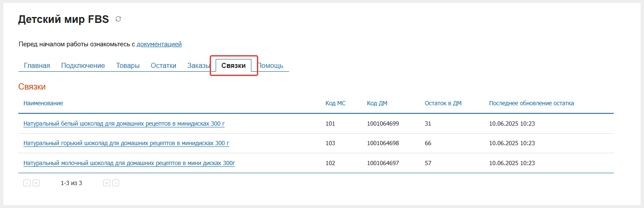The width and height of the screenshot is (644, 208).
Task: Open молочный шоколад product link
Action: click(129, 163)
